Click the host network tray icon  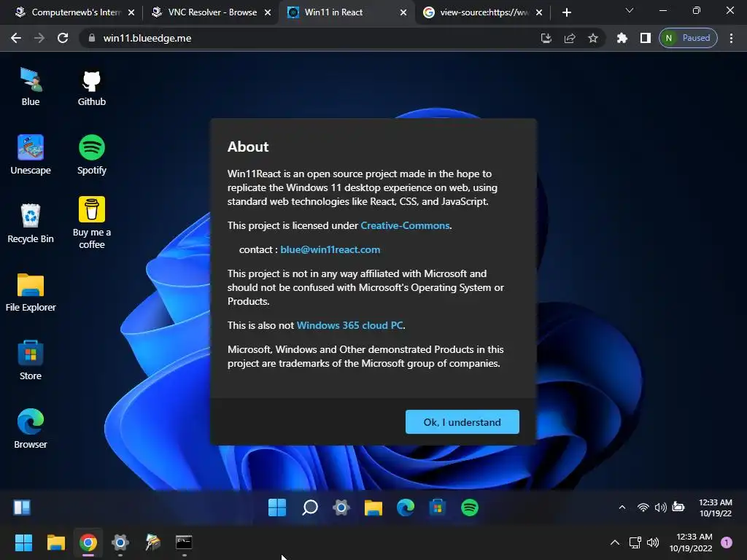coord(635,542)
